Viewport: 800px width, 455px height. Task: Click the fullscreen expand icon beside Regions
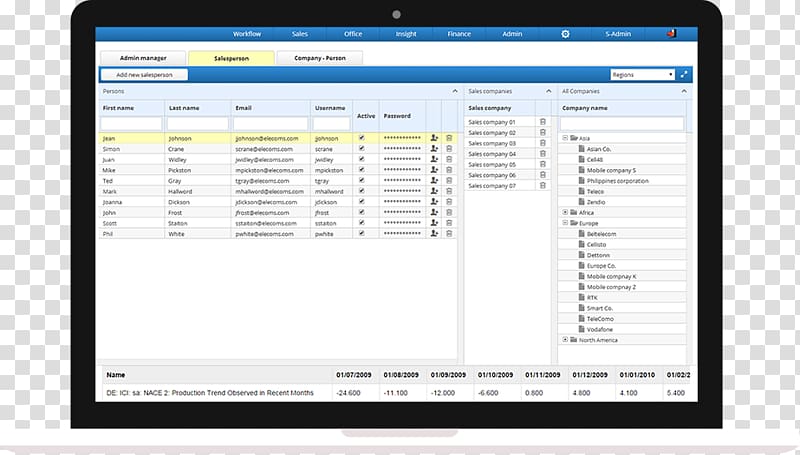coord(684,74)
